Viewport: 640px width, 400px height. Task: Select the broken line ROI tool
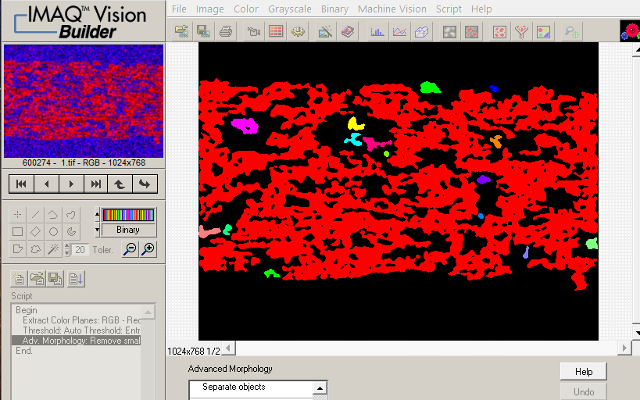tap(53, 214)
